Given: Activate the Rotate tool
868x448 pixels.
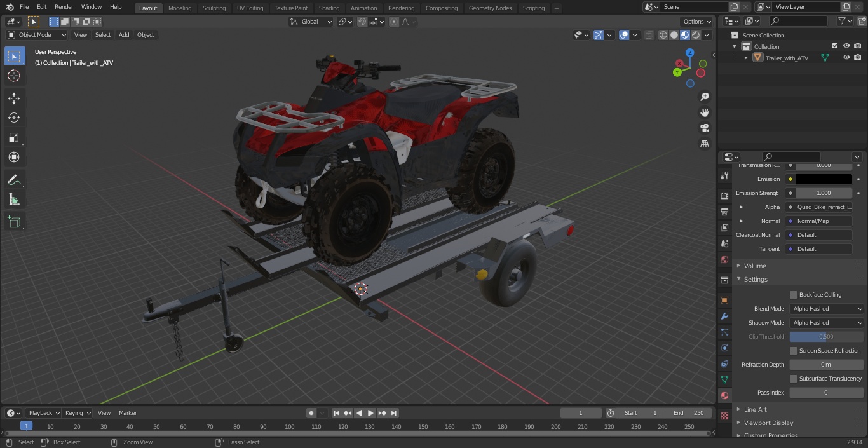Looking at the screenshot, I should [14, 118].
